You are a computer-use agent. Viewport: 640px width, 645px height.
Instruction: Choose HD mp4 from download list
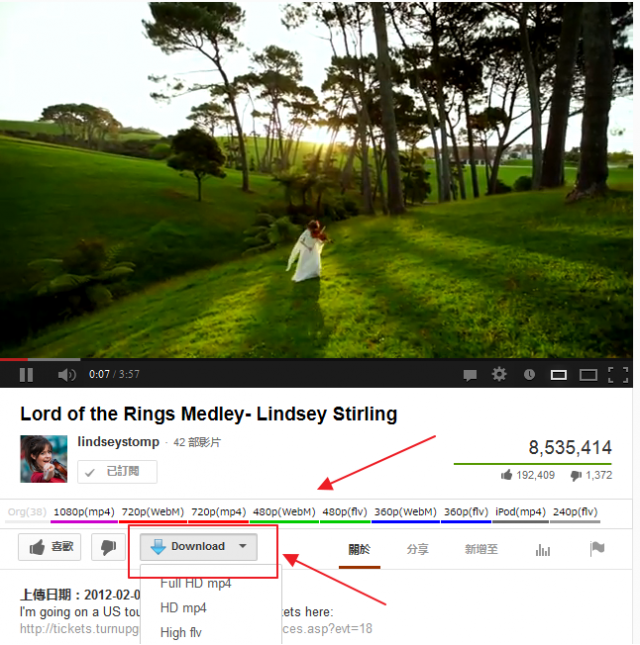183,608
